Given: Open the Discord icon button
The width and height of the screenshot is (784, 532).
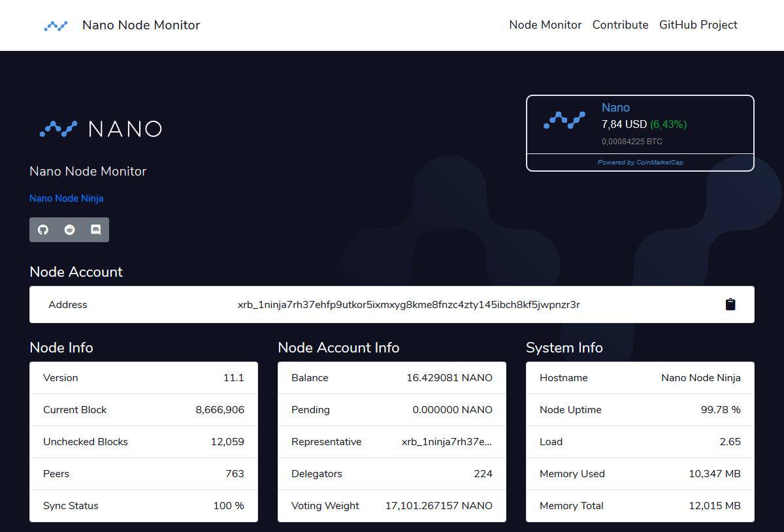Looking at the screenshot, I should (x=95, y=230).
